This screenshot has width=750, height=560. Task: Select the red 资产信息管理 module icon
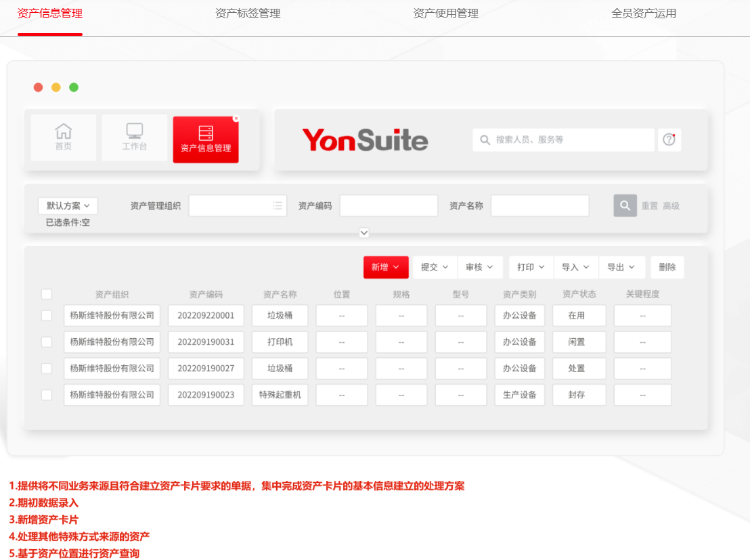tap(206, 134)
